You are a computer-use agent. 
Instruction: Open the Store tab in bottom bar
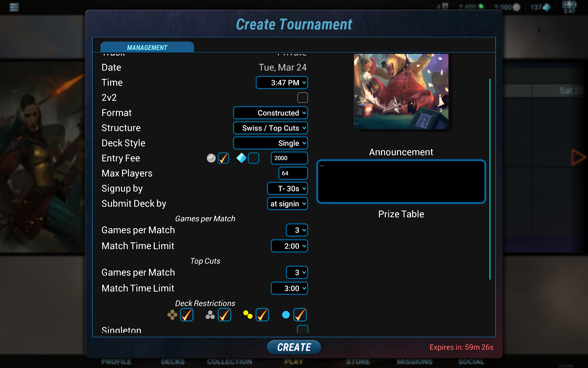point(358,362)
